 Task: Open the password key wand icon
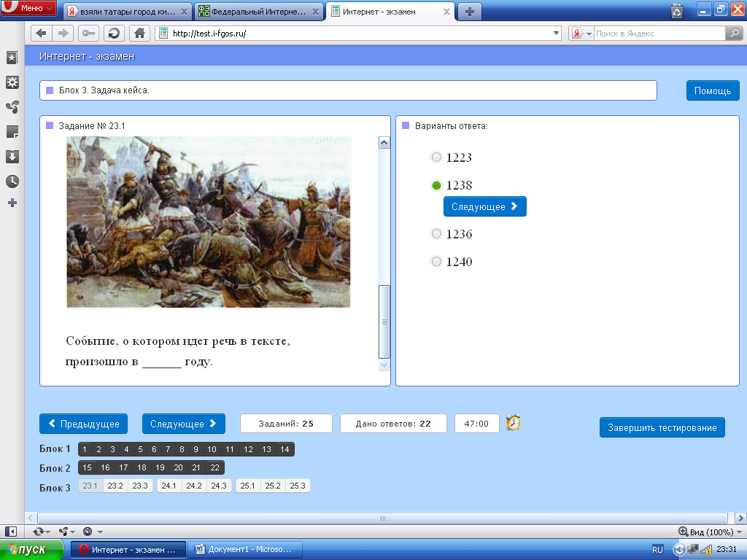pyautogui.click(x=88, y=34)
